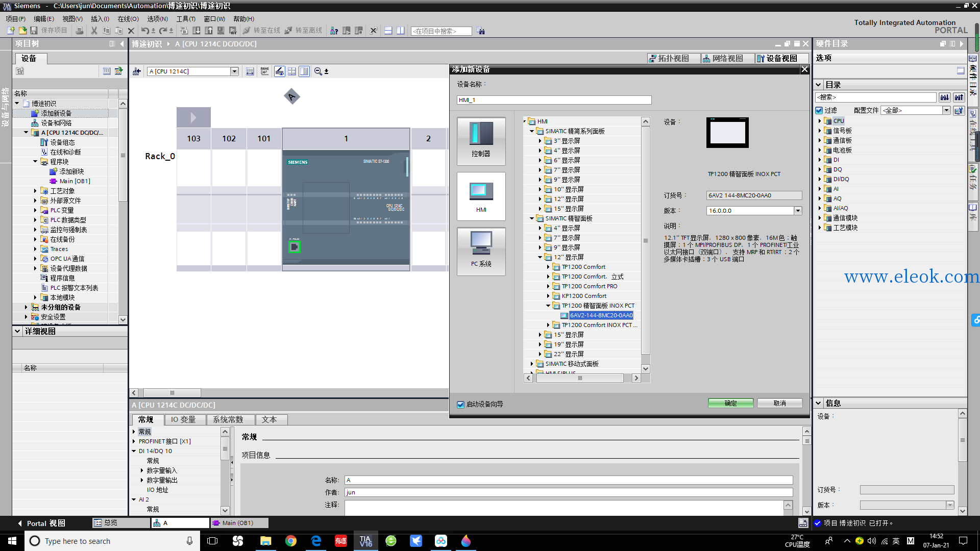Expand PROFINET接口 [X1] in properties tree
Image resolution: width=980 pixels, height=551 pixels.
pyautogui.click(x=134, y=441)
